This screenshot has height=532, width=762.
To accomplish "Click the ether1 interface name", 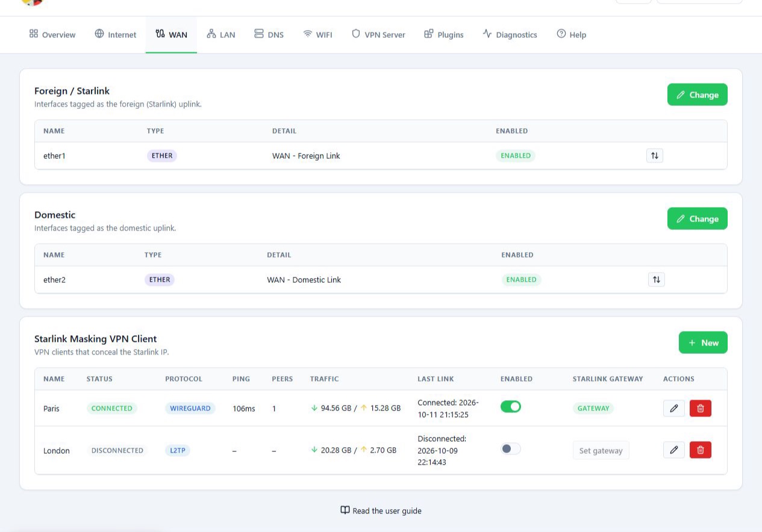I will tap(54, 156).
